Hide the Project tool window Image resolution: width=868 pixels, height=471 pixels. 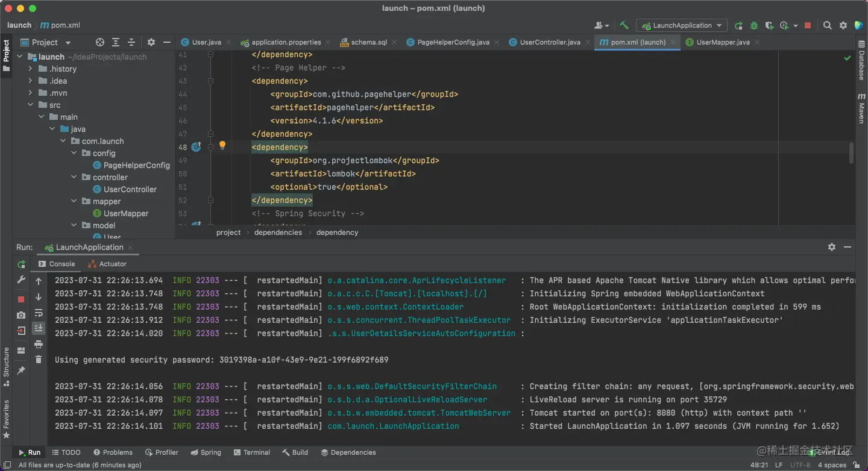tap(166, 42)
